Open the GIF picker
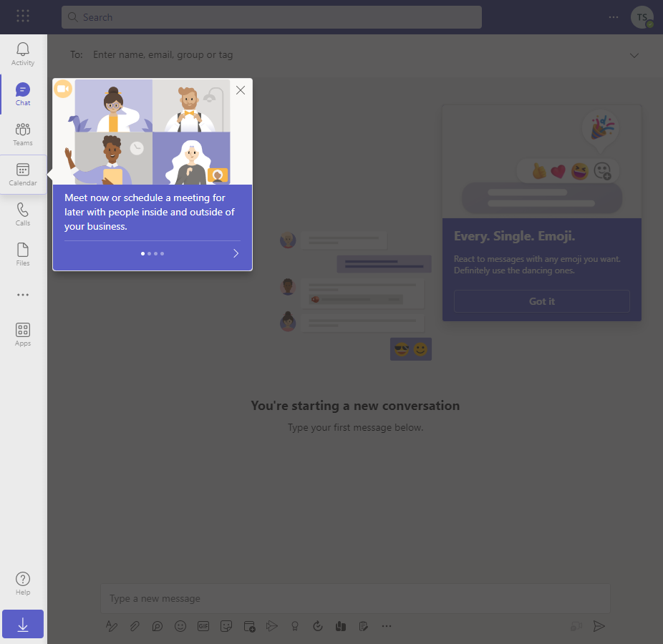663x644 pixels. point(203,626)
